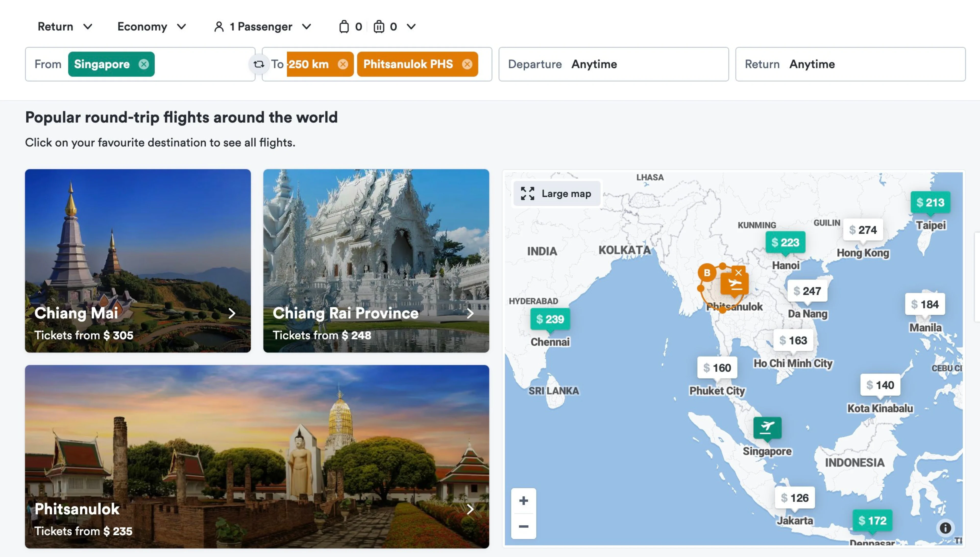Open the map info icon
This screenshot has width=980, height=557.
coord(945,528)
